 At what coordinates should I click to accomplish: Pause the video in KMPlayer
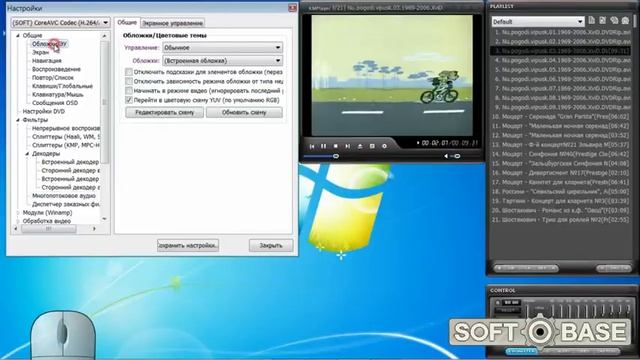pyautogui.click(x=323, y=146)
